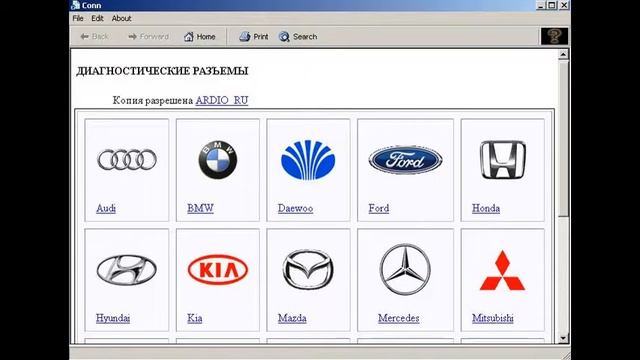This screenshot has height=360, width=640.
Task: Click the Ford oval logo
Action: 405,160
